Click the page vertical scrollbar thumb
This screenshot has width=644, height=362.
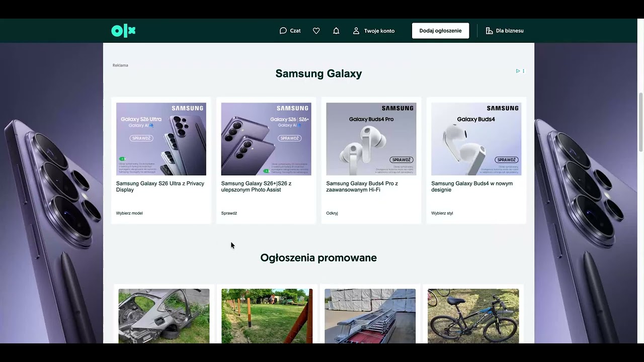coord(640,122)
